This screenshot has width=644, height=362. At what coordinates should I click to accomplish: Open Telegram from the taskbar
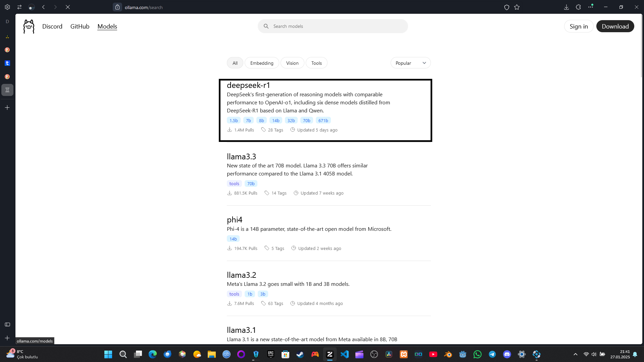coord(492,354)
